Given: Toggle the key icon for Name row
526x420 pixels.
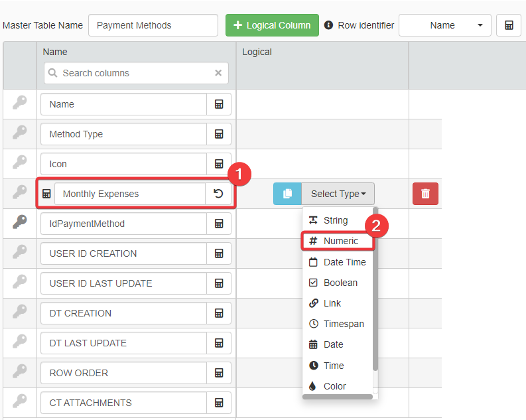Looking at the screenshot, I should [20, 104].
